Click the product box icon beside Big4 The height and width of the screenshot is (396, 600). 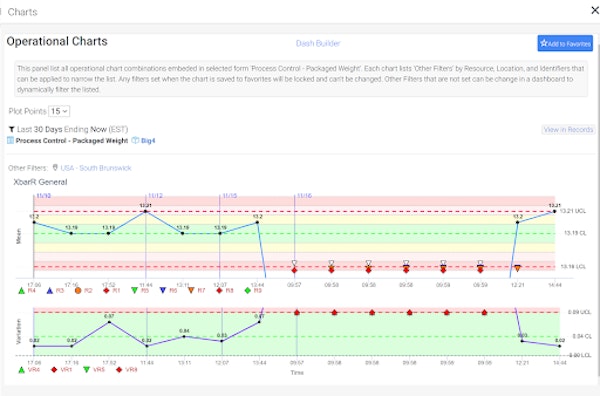(135, 140)
